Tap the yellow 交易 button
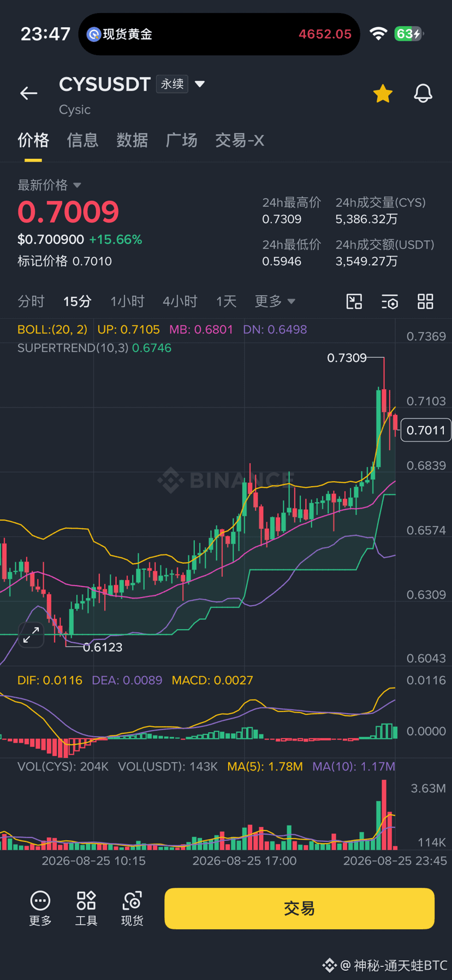452x980 pixels. pos(299,909)
